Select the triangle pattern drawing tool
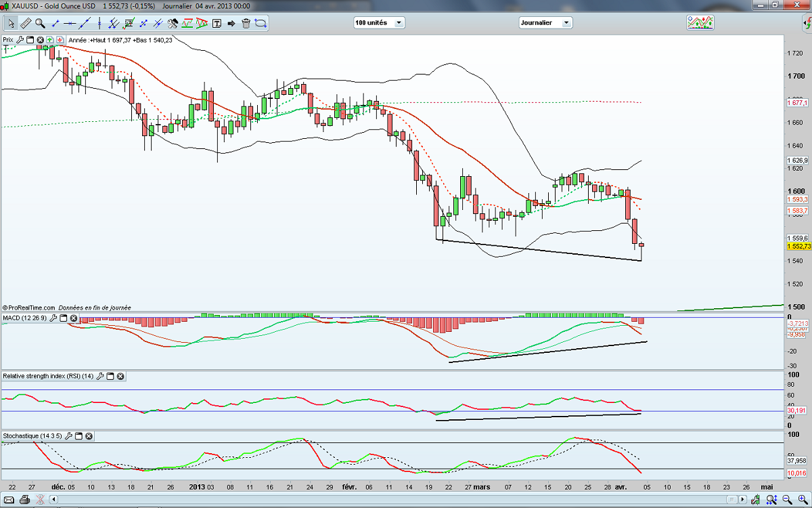Screen dimensions: 812x508 pyautogui.click(x=201, y=23)
